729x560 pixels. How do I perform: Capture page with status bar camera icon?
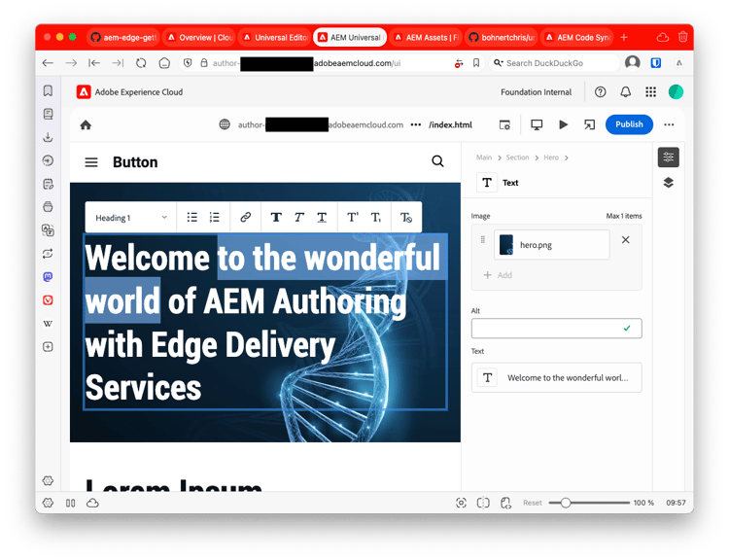click(x=461, y=503)
